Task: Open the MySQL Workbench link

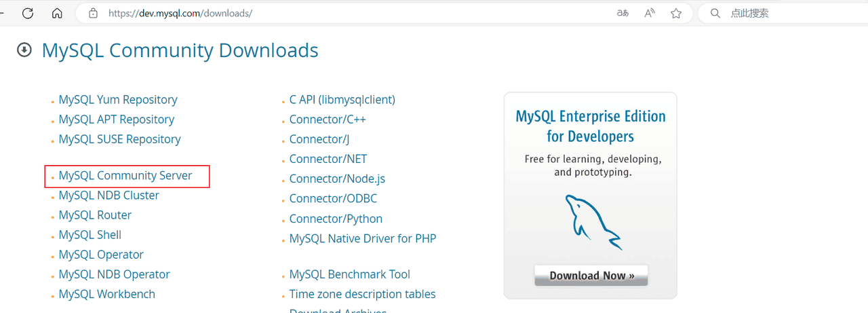Action: 106,294
